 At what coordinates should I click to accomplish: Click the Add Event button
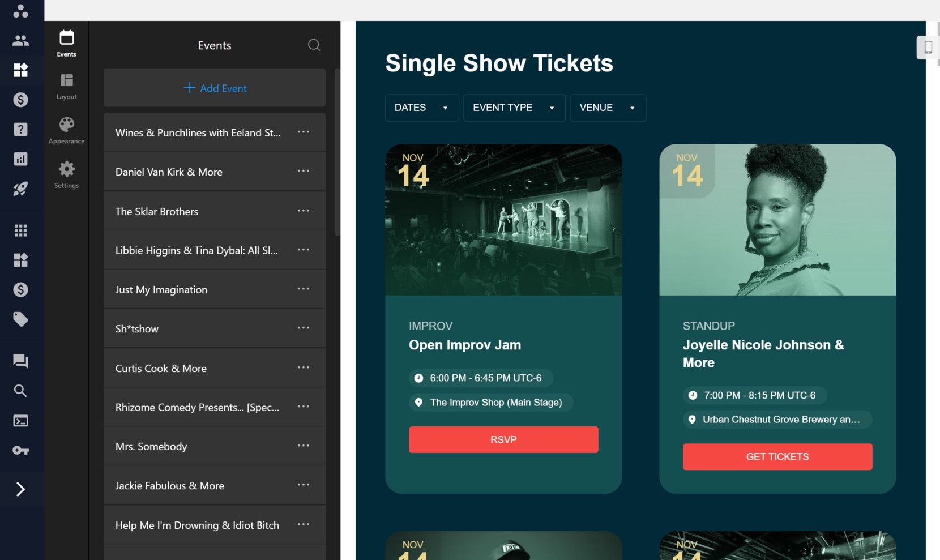214,88
